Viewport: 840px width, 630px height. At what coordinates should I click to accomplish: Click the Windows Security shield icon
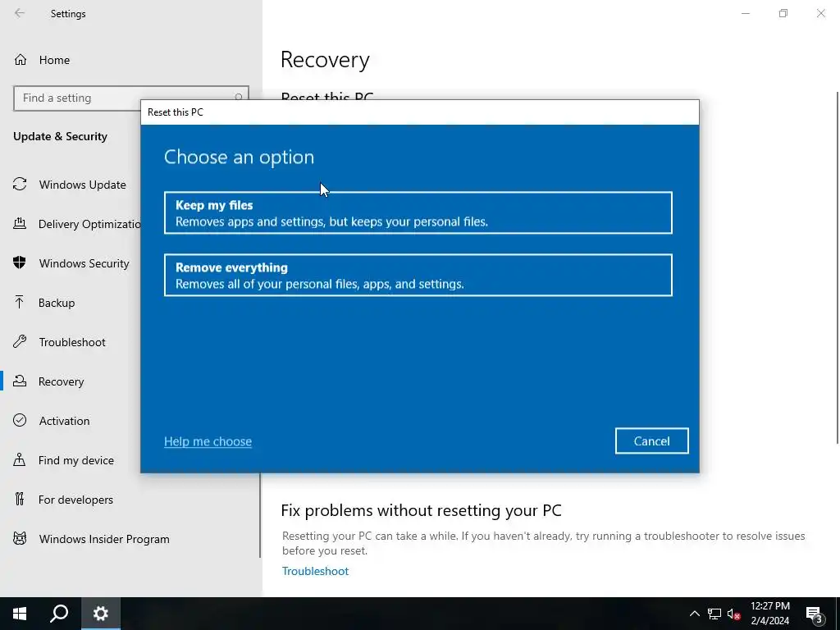(20, 262)
